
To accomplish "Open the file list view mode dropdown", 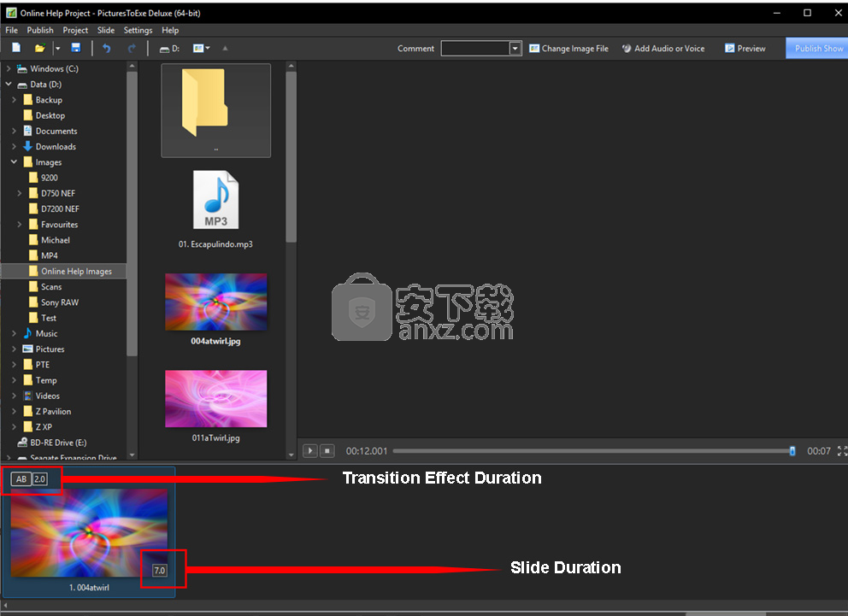I will (x=202, y=48).
